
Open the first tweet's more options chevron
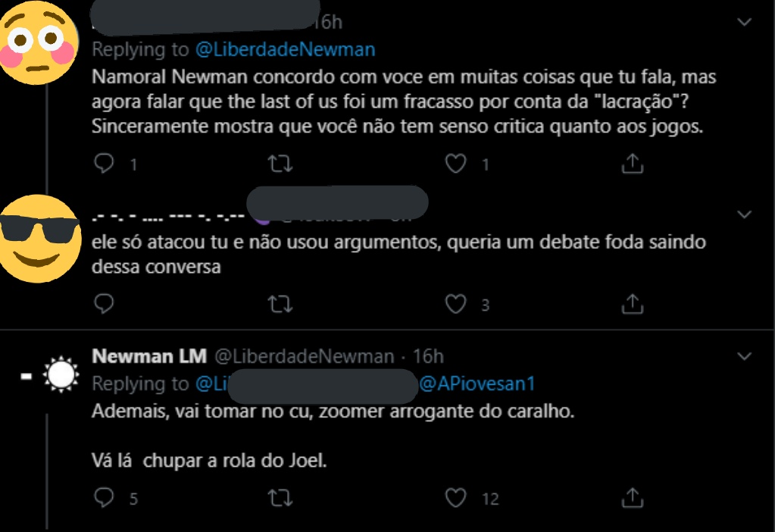point(745,23)
